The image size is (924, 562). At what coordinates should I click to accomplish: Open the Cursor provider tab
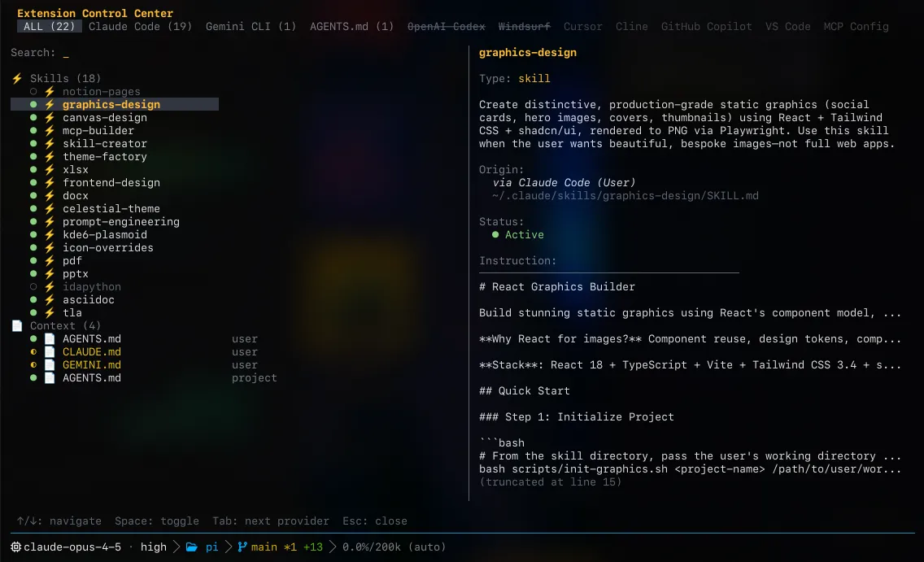pos(583,27)
